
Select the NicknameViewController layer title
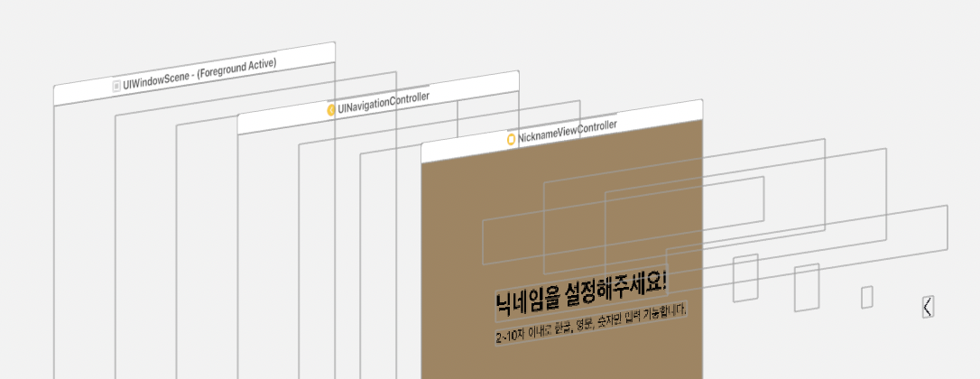point(568,132)
